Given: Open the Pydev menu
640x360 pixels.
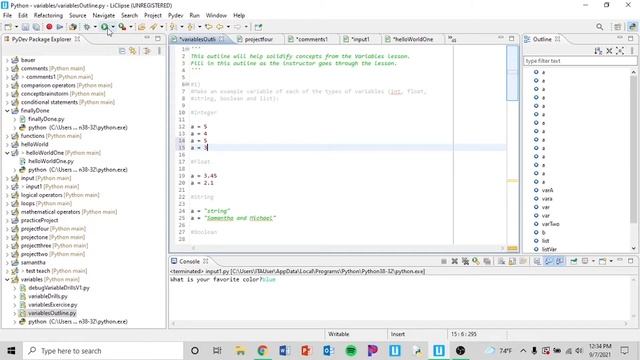Looking at the screenshot, I should point(176,16).
